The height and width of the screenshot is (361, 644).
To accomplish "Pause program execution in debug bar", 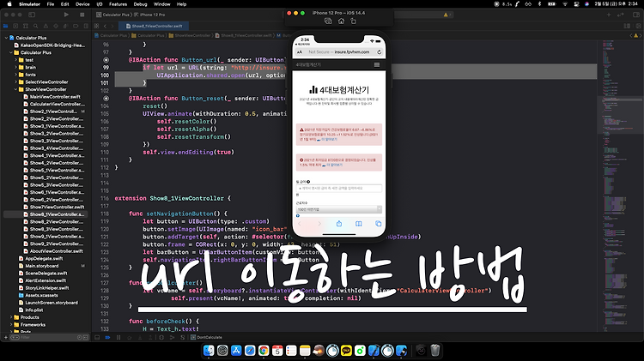I will (x=118, y=337).
